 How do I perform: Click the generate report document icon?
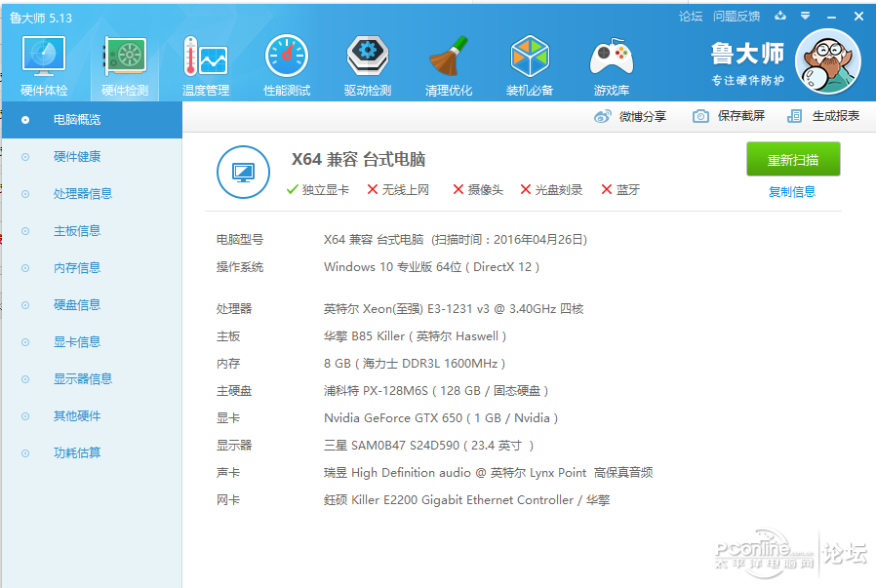coord(794,116)
